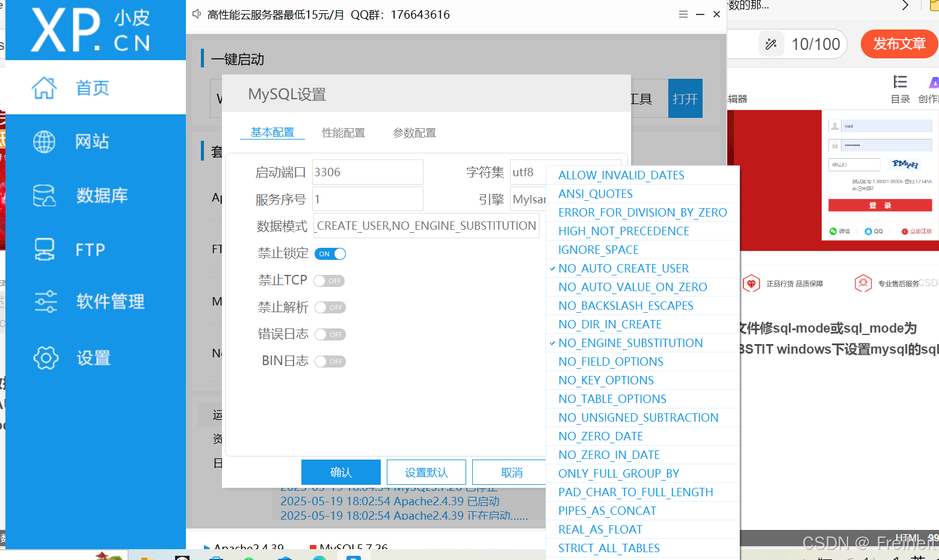This screenshot has width=939, height=560.
Task: Click the magic wand icon beside 10/100
Action: pyautogui.click(x=771, y=44)
